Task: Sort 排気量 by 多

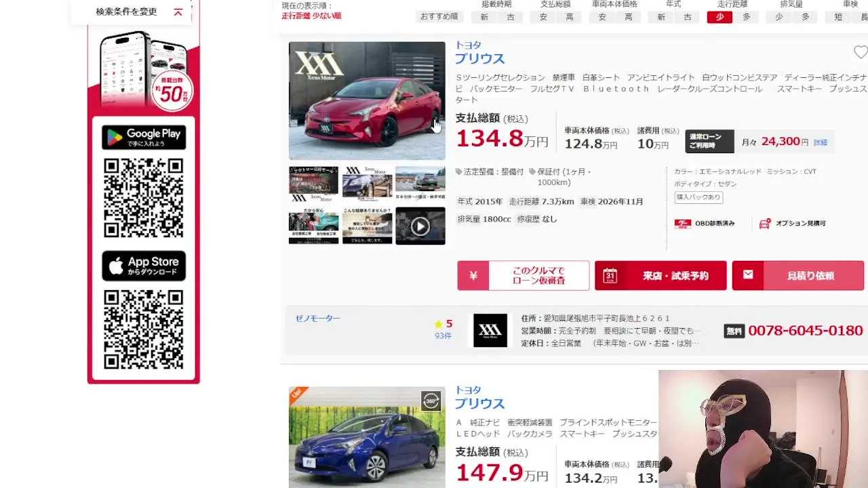Action: [x=806, y=17]
